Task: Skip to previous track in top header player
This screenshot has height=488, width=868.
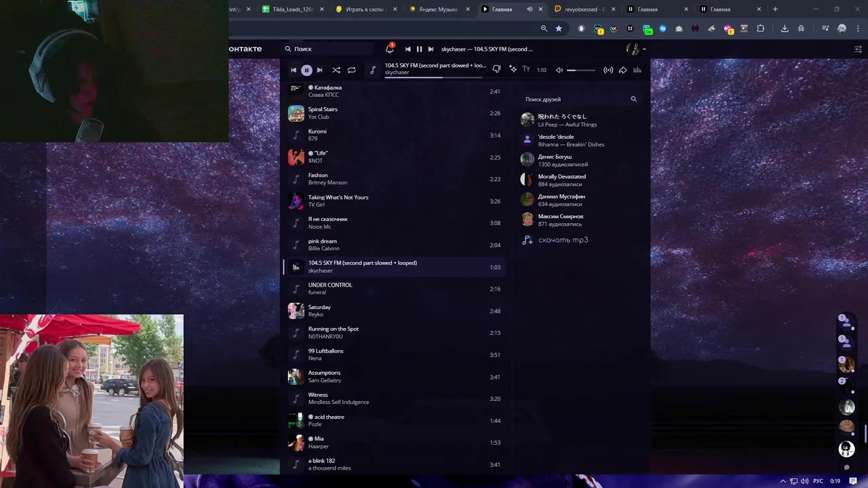Action: tap(408, 49)
